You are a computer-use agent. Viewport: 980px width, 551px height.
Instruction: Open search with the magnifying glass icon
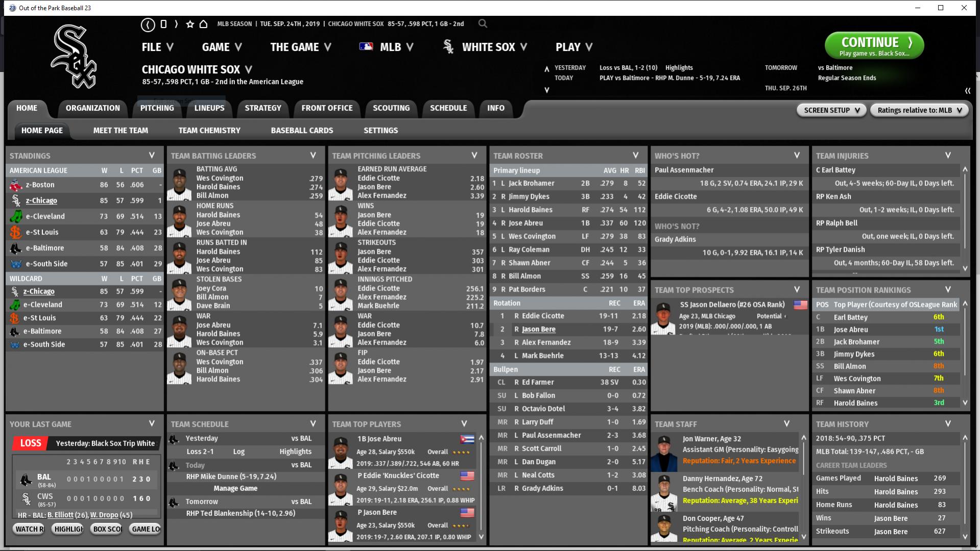pos(483,23)
